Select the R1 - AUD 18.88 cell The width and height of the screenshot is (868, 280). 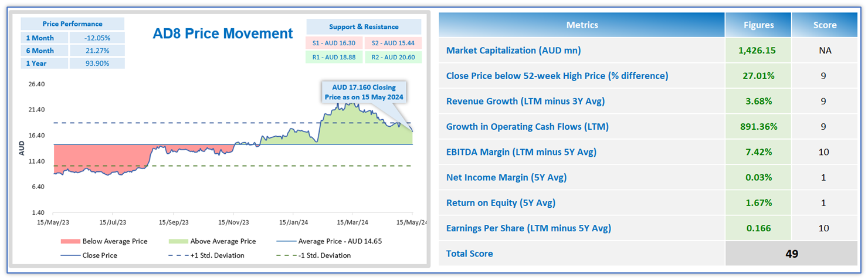[334, 57]
